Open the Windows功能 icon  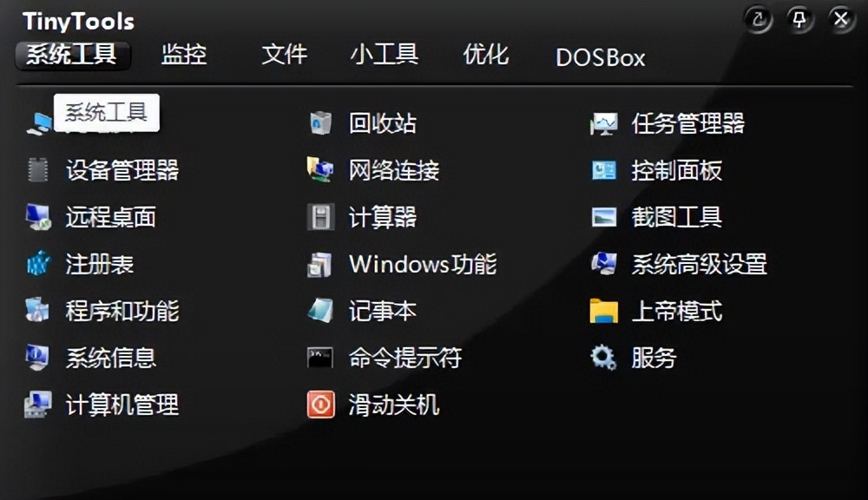320,264
